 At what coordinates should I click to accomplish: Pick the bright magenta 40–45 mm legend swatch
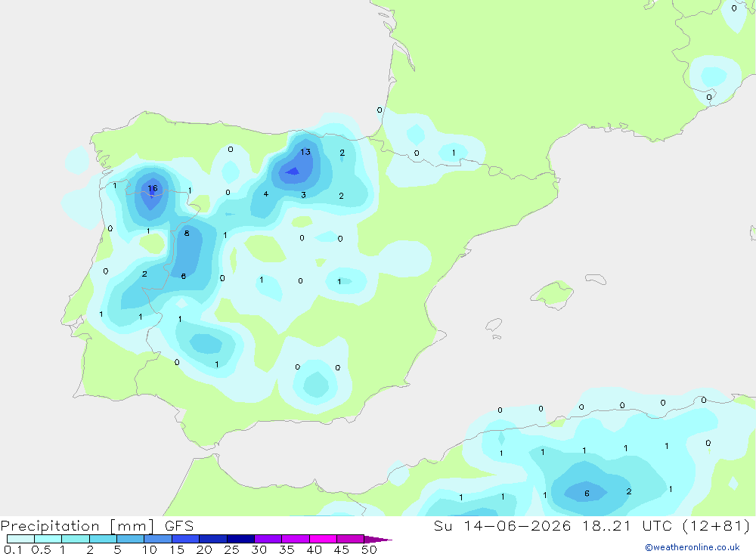pyautogui.click(x=323, y=539)
